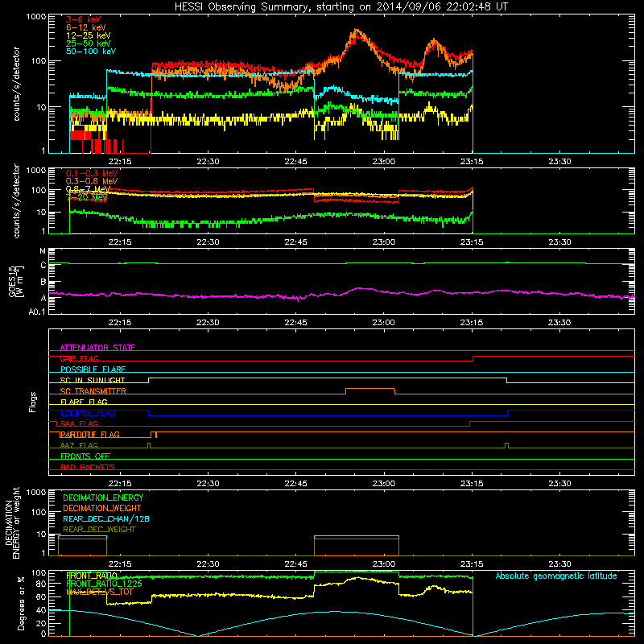The height and width of the screenshot is (644, 644).
Task: Click the MAX_DET_VS_TOT legend label
Action: point(99,592)
